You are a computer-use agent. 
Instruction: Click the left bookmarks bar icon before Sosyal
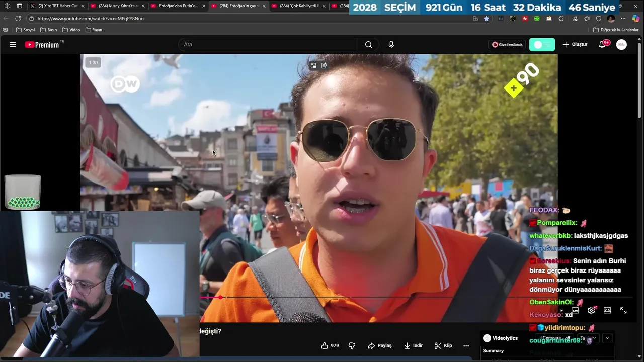[x=5, y=30]
